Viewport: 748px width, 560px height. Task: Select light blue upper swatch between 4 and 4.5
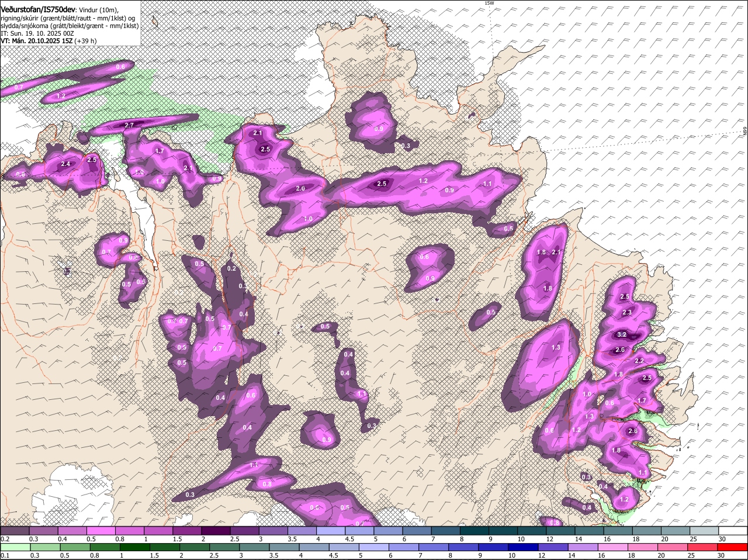click(x=331, y=531)
